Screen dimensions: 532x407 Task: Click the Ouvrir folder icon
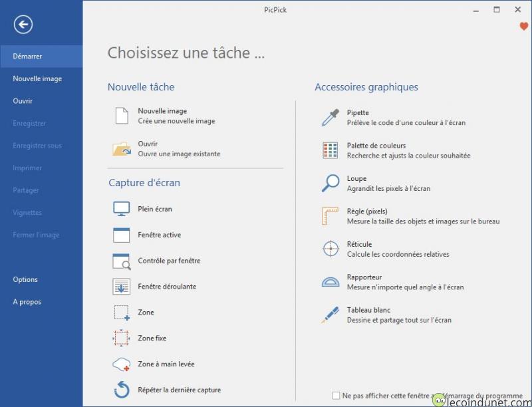(122, 148)
